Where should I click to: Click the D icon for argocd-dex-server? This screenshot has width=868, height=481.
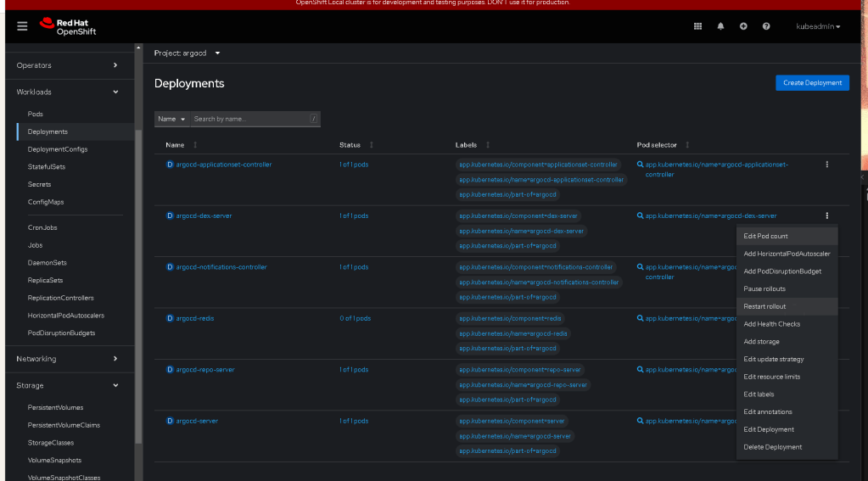(170, 215)
